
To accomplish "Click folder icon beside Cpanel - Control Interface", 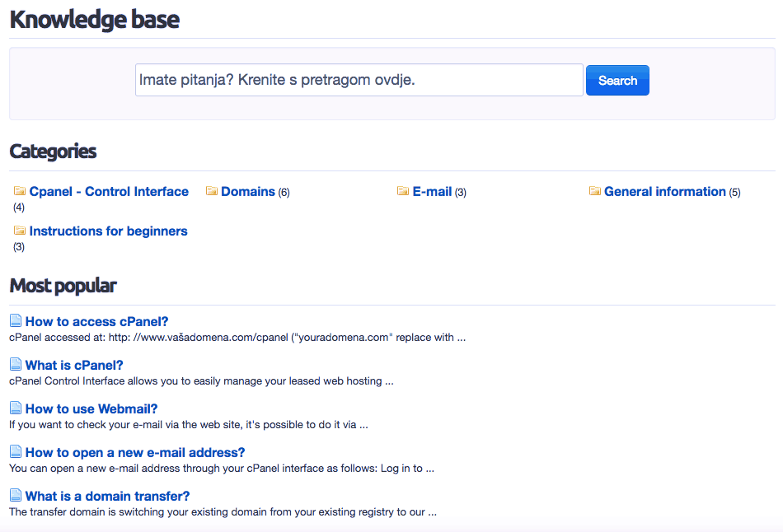I will [20, 190].
